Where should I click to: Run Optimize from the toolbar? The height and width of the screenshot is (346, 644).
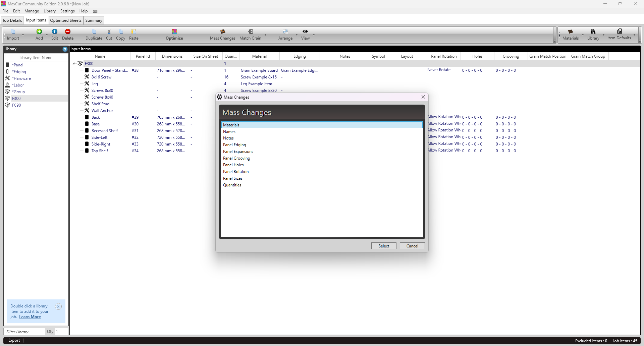coord(174,35)
